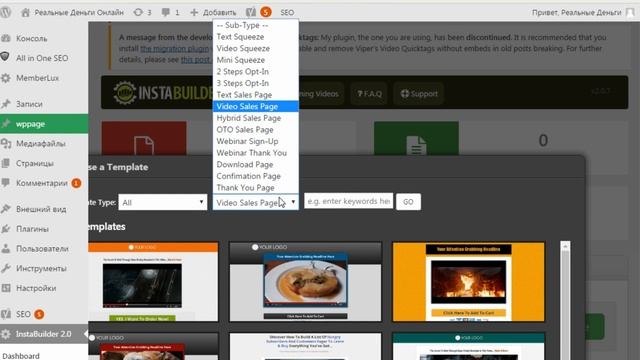
Task: Click Инструменты wrench icon
Action: (6, 268)
